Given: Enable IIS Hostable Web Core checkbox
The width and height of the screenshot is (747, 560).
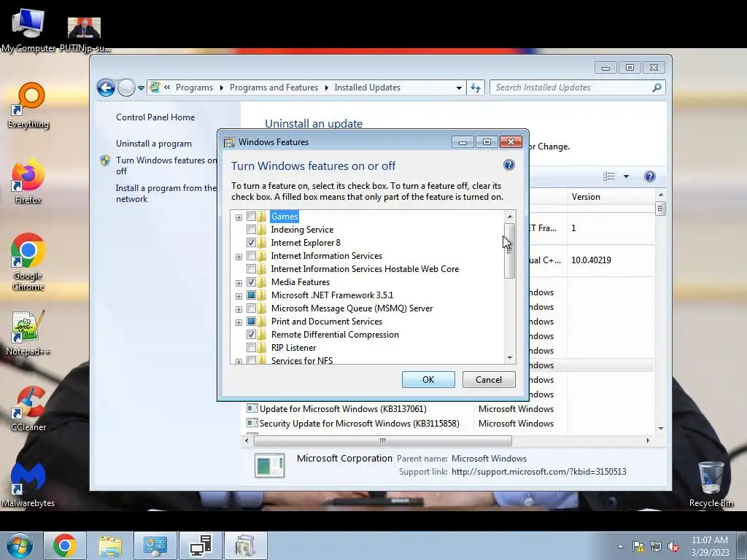Looking at the screenshot, I should point(251,269).
